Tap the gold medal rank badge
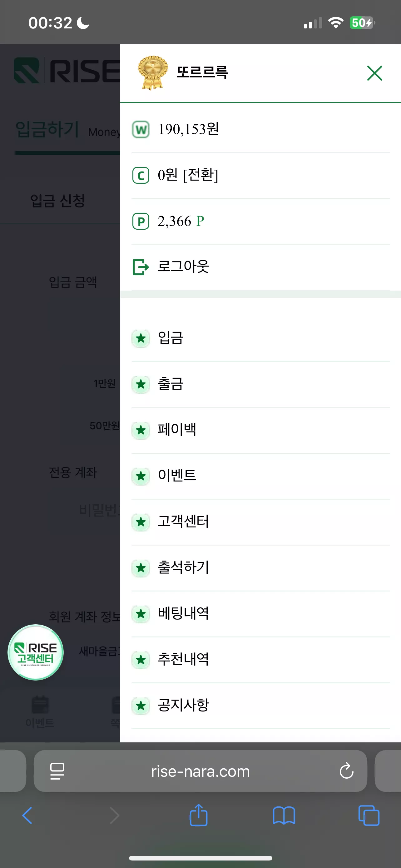 click(152, 73)
